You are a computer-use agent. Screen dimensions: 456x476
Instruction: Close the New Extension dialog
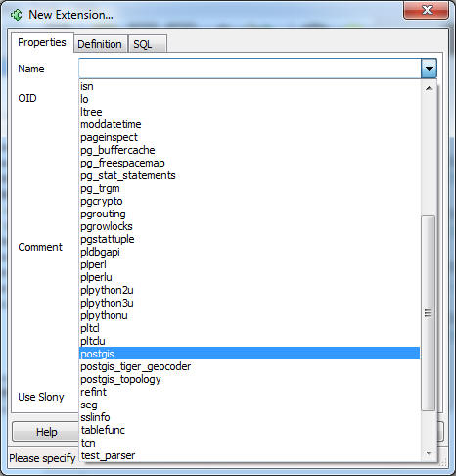click(x=426, y=11)
